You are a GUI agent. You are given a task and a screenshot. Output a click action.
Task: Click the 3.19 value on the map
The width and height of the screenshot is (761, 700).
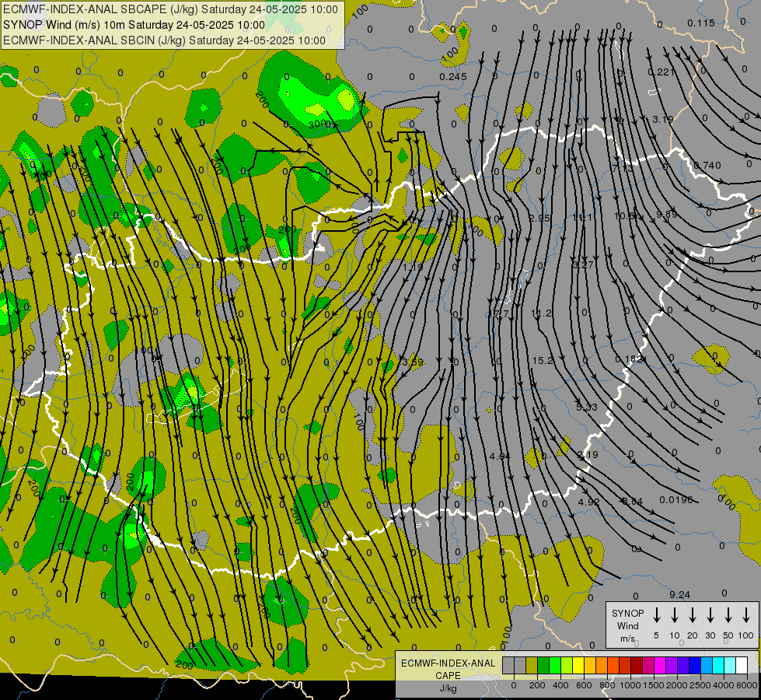pyautogui.click(x=663, y=119)
